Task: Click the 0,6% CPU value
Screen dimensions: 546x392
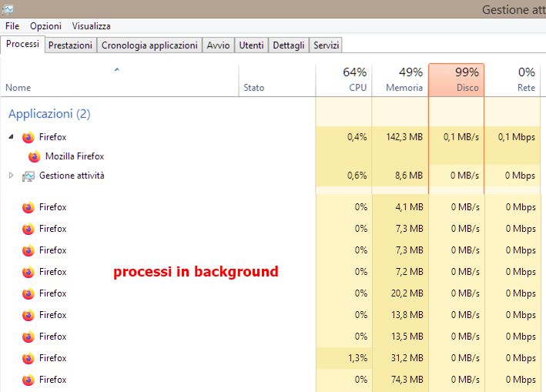Action: (357, 176)
